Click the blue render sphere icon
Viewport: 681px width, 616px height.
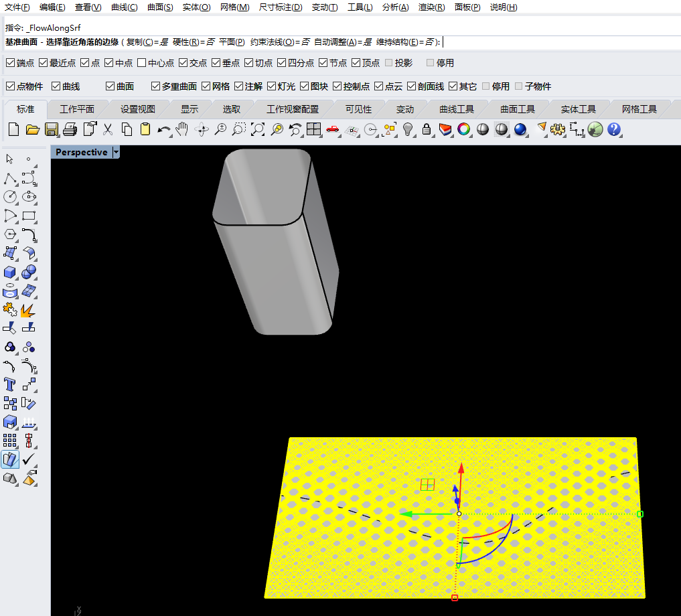pos(520,129)
